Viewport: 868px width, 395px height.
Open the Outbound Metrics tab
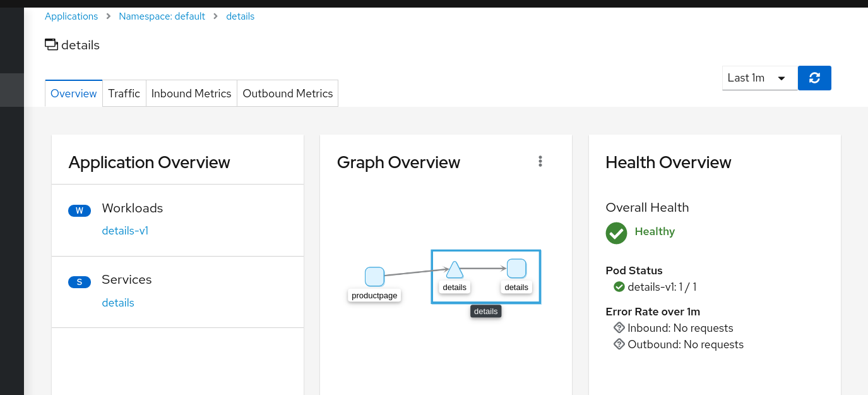tap(288, 94)
